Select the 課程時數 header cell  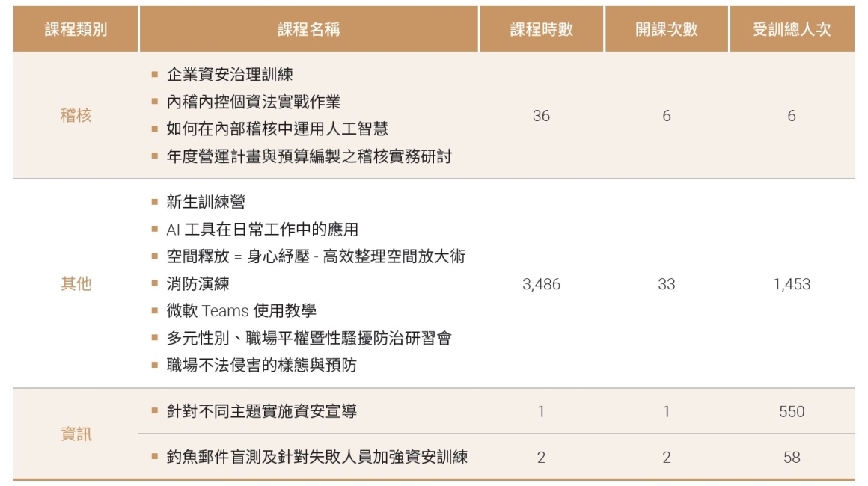542,29
